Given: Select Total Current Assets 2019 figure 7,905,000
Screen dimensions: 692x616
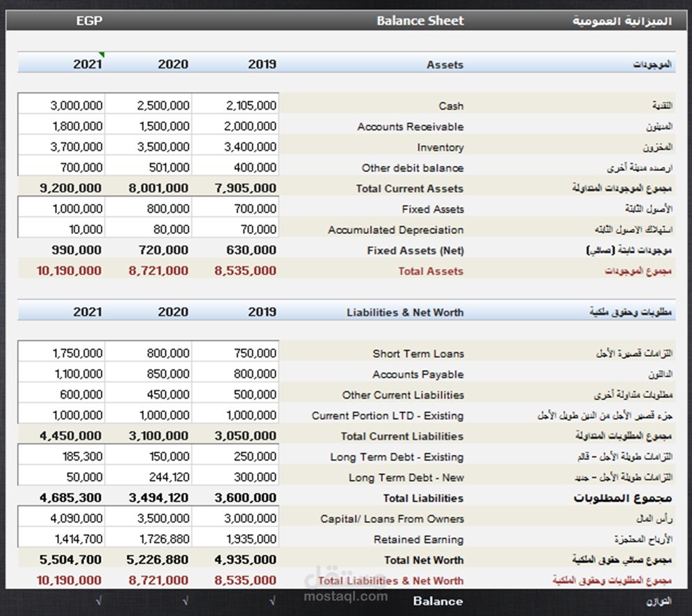Looking at the screenshot, I should point(245,188).
